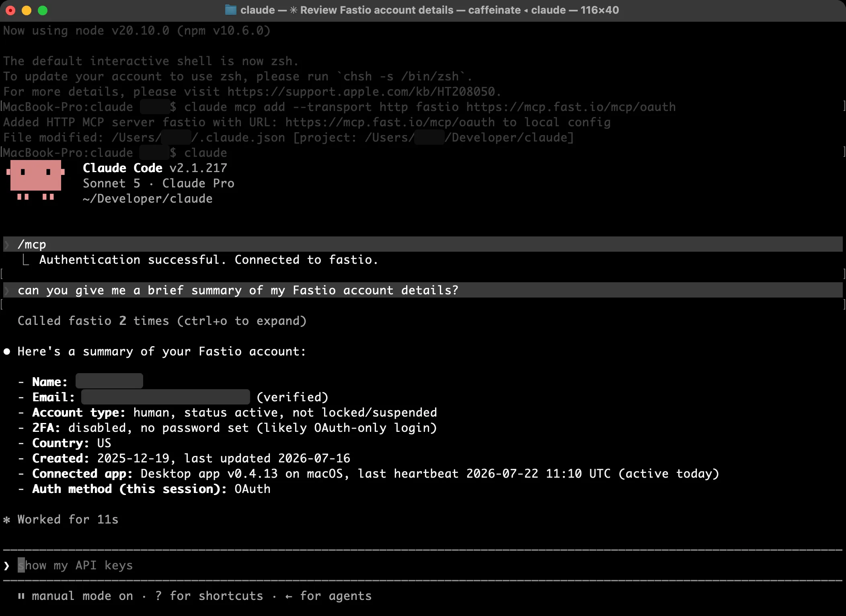846x616 pixels.
Task: Click the asterisk next to Worked for 11s
Action: pos(6,519)
